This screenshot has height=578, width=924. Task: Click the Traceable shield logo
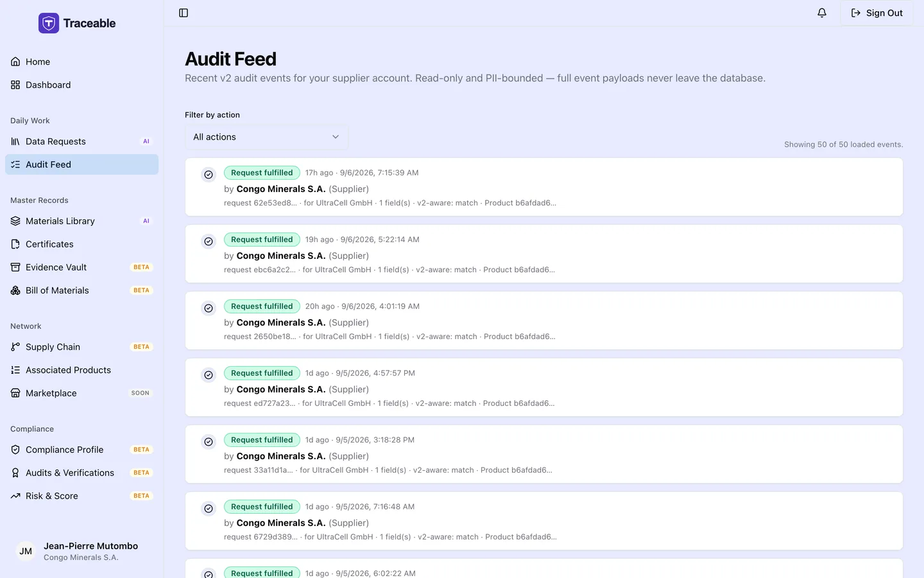click(x=49, y=23)
